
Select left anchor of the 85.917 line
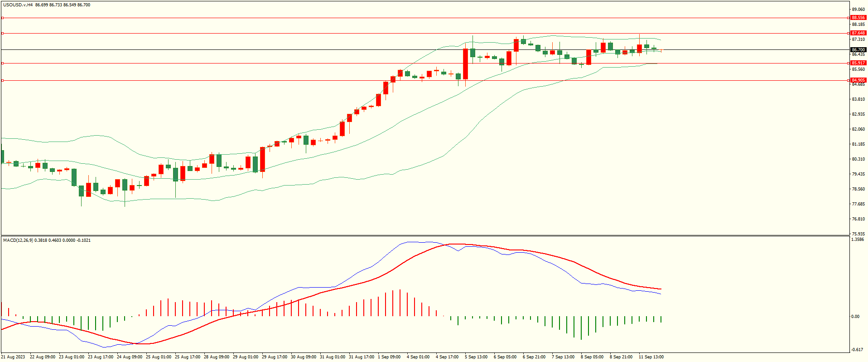[2, 63]
